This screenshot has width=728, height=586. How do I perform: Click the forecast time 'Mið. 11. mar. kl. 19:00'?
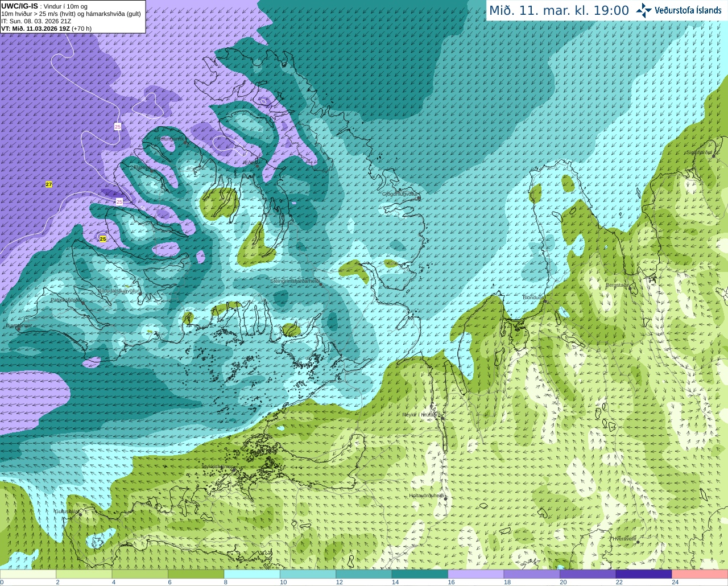(x=559, y=11)
